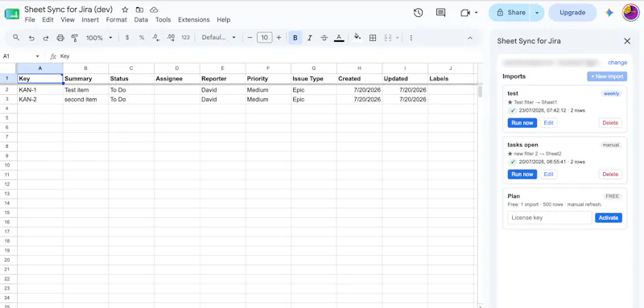
Task: Click the font size field showing 10
Action: pos(265,38)
